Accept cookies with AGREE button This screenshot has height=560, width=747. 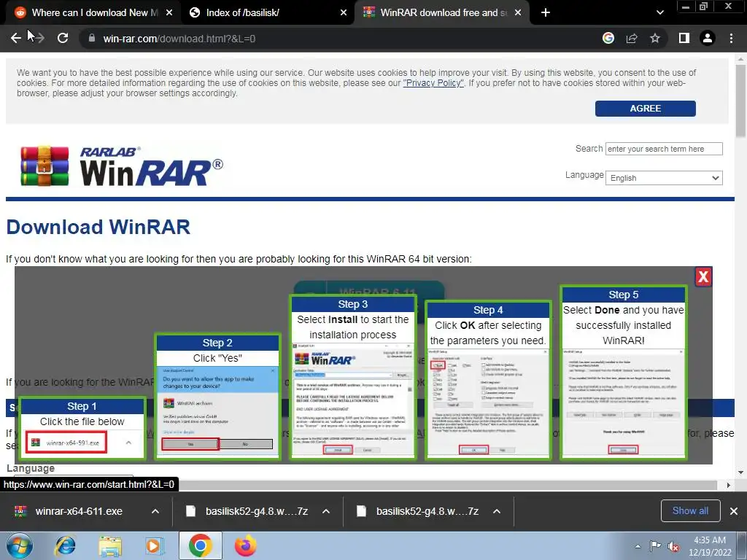point(645,109)
